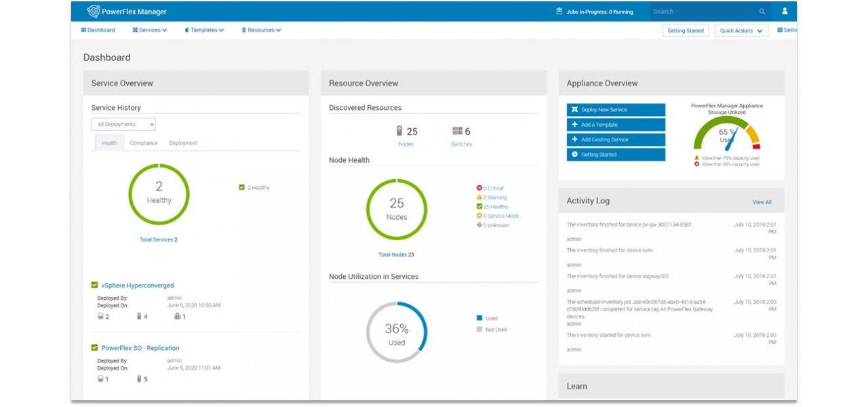Click the 75% capacity warning icon
Image resolution: width=868 pixels, height=407 pixels.
[696, 158]
